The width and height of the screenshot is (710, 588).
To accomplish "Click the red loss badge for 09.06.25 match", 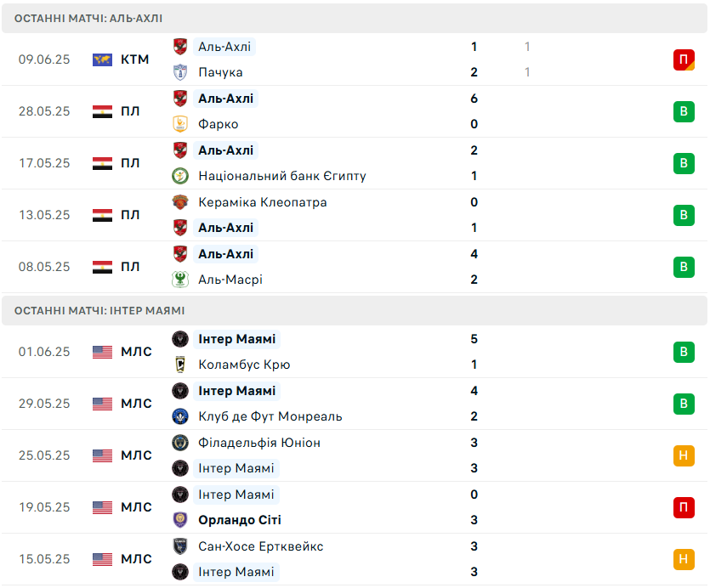I will click(684, 59).
